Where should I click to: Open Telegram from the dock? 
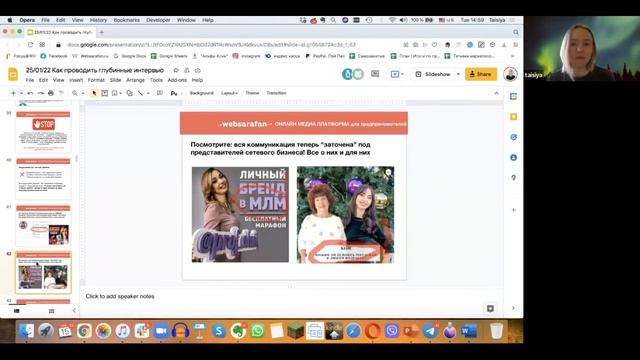click(430, 331)
